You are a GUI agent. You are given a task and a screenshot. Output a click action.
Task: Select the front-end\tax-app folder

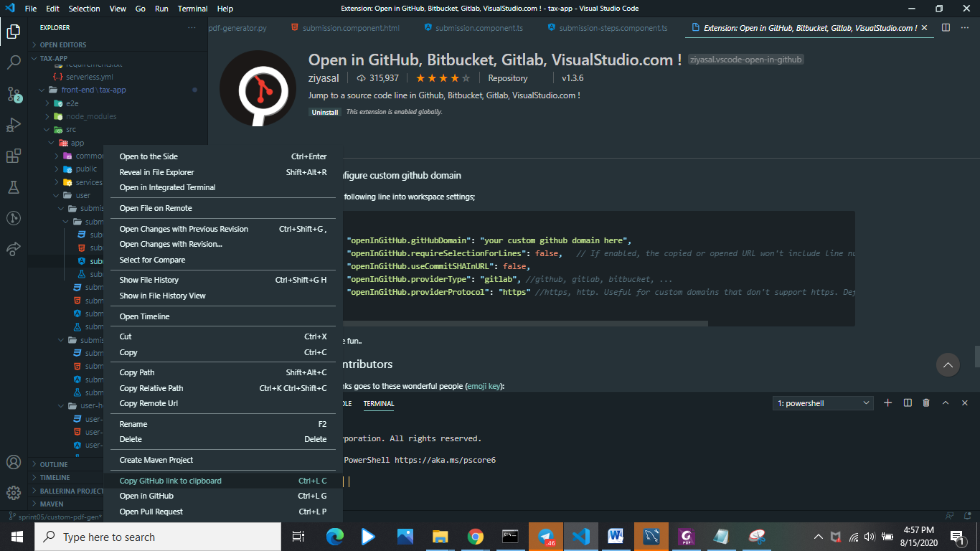point(93,90)
